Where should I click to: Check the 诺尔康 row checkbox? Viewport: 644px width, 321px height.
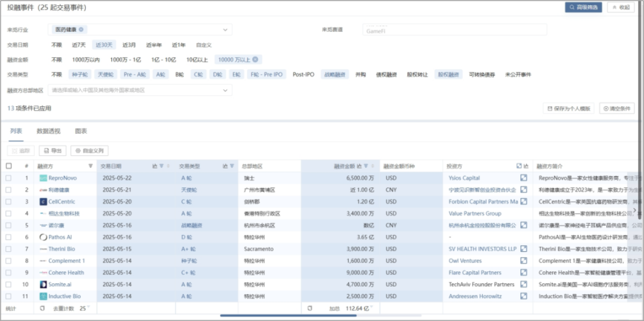[9, 225]
